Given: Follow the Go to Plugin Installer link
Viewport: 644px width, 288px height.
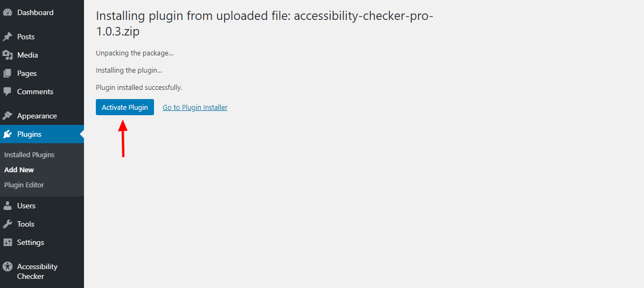Looking at the screenshot, I should click(195, 107).
